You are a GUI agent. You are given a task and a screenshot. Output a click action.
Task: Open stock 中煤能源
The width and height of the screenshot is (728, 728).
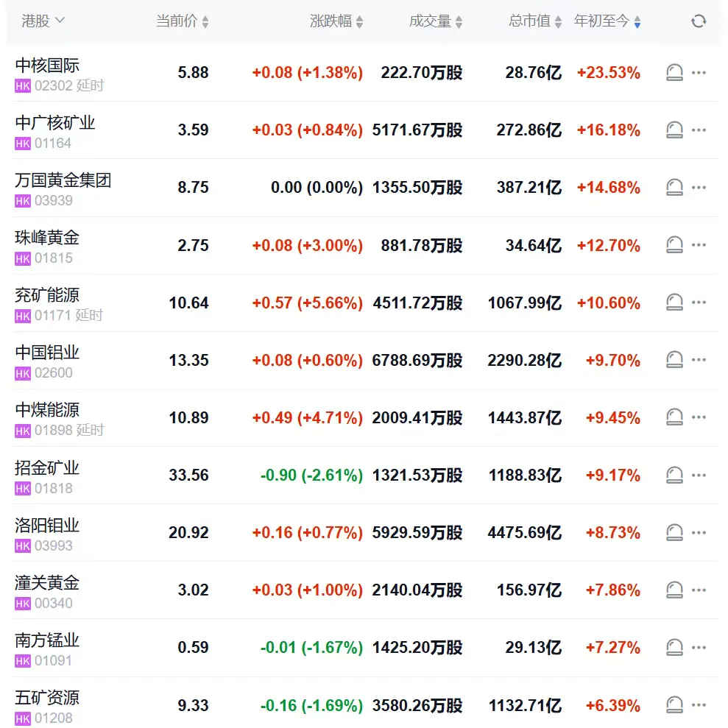[47, 411]
